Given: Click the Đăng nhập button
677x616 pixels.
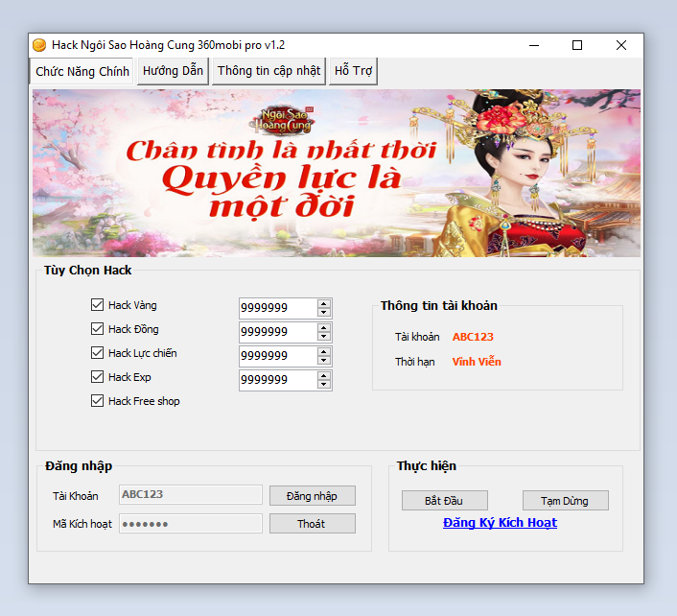Looking at the screenshot, I should 312,495.
